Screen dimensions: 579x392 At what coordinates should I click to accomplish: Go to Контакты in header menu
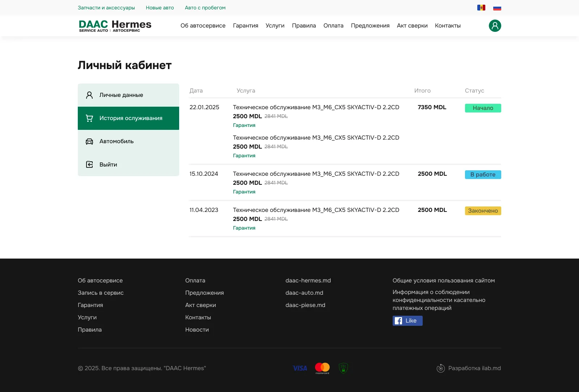(448, 26)
